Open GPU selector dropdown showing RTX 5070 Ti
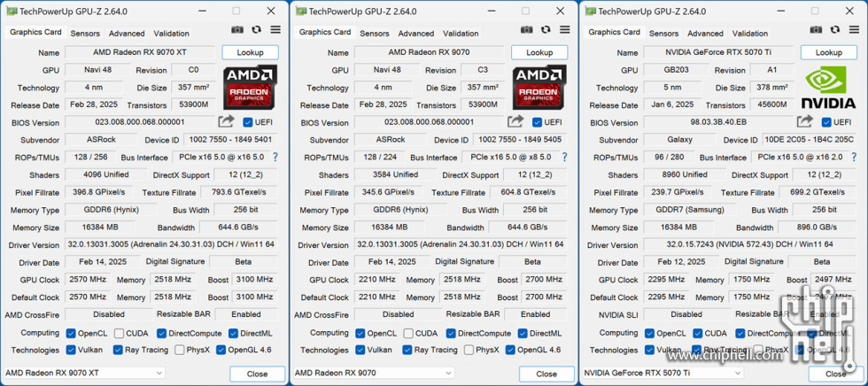868x386 pixels. [x=663, y=374]
